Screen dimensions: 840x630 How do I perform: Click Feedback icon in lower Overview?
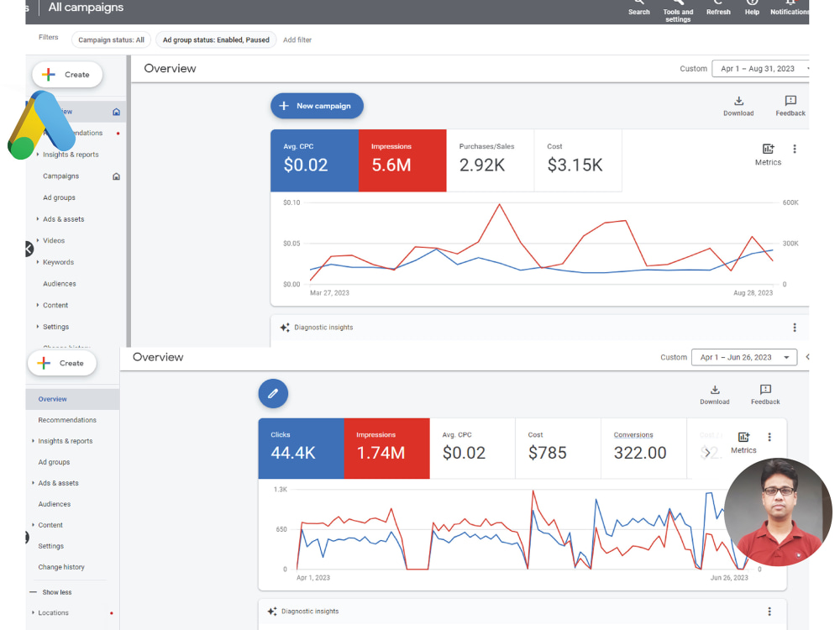tap(765, 390)
